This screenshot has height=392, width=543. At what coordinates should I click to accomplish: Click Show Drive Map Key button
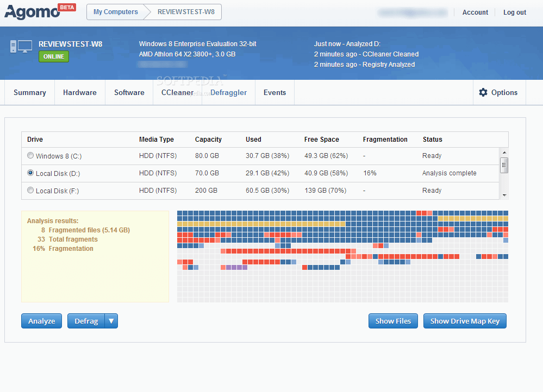(x=465, y=321)
